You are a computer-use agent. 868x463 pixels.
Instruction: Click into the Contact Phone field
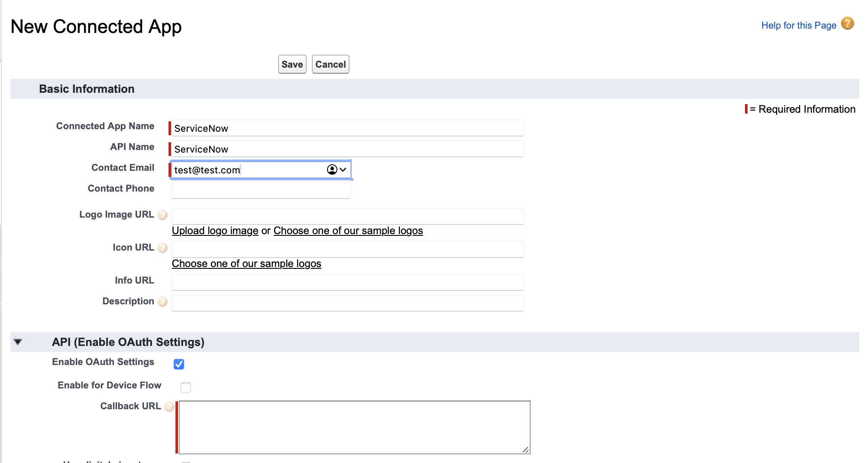pos(260,190)
